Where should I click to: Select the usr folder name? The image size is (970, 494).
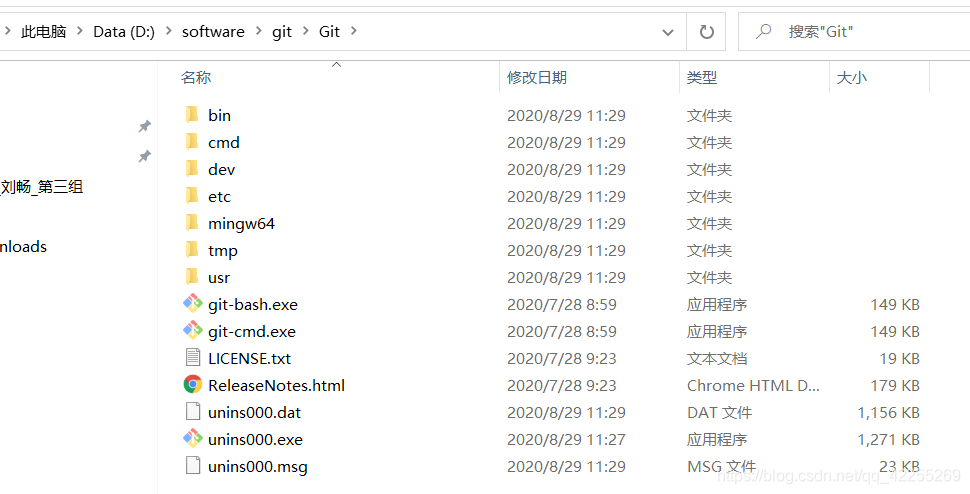click(x=219, y=278)
